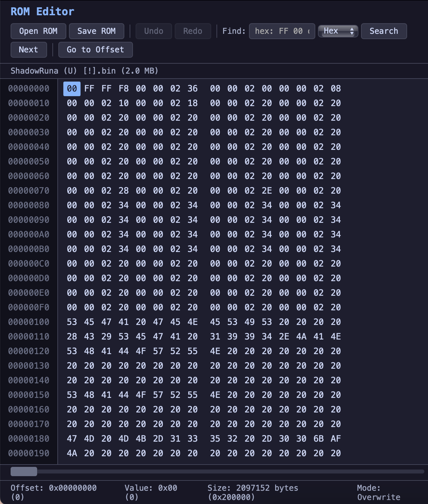
Task: Click offset label 00000070
Action: coord(29,191)
